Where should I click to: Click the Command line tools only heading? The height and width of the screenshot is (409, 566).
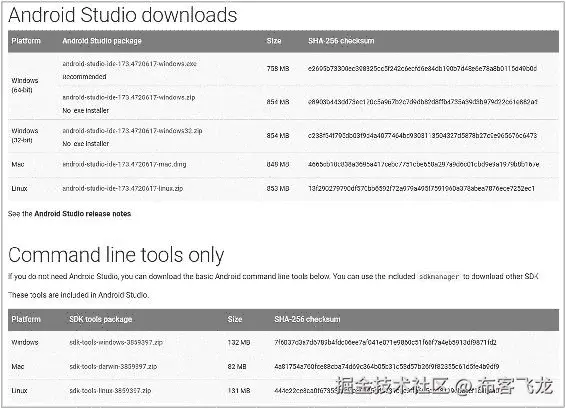point(116,255)
